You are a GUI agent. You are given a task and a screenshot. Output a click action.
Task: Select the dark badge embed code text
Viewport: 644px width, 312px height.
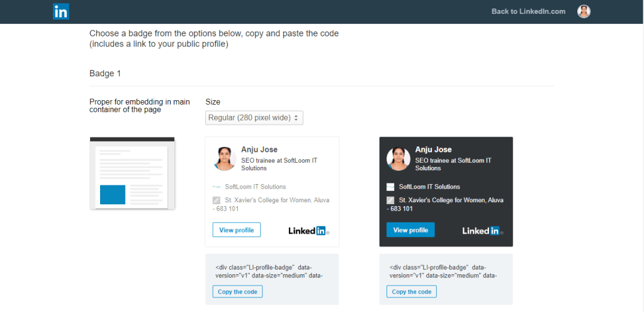[443, 271]
